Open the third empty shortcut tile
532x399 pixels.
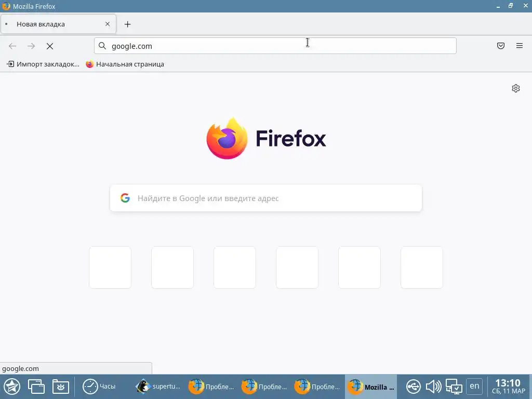[x=235, y=268]
